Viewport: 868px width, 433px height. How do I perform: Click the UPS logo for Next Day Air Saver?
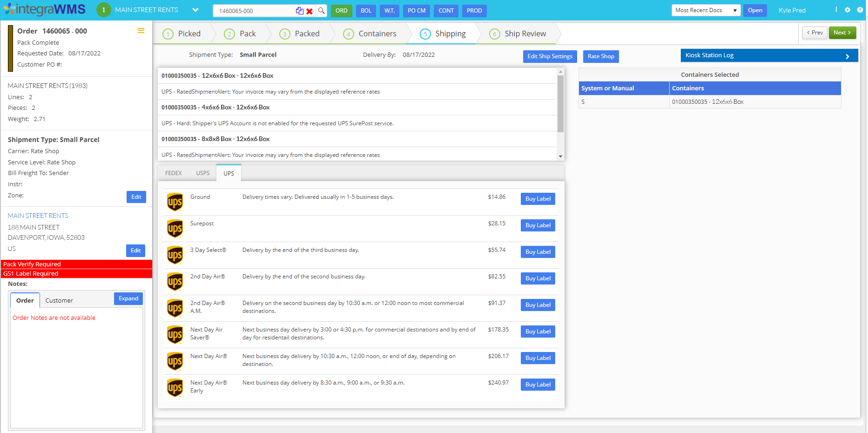pos(175,335)
